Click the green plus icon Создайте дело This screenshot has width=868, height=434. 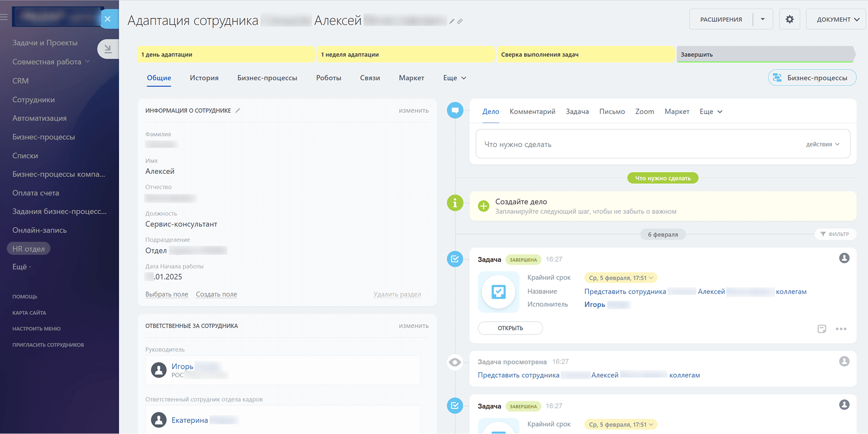[483, 206]
